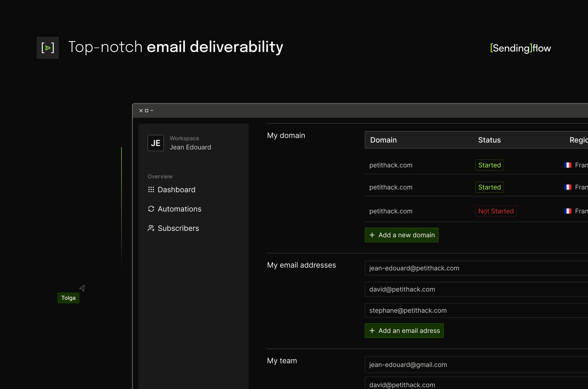Click the first Started status badge
588x389 pixels.
tap(489, 165)
